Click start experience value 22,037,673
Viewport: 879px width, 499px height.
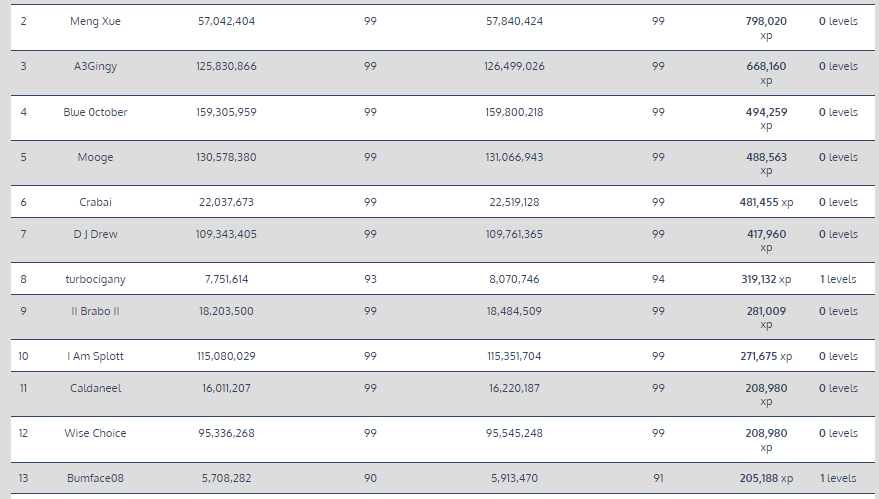coord(226,202)
